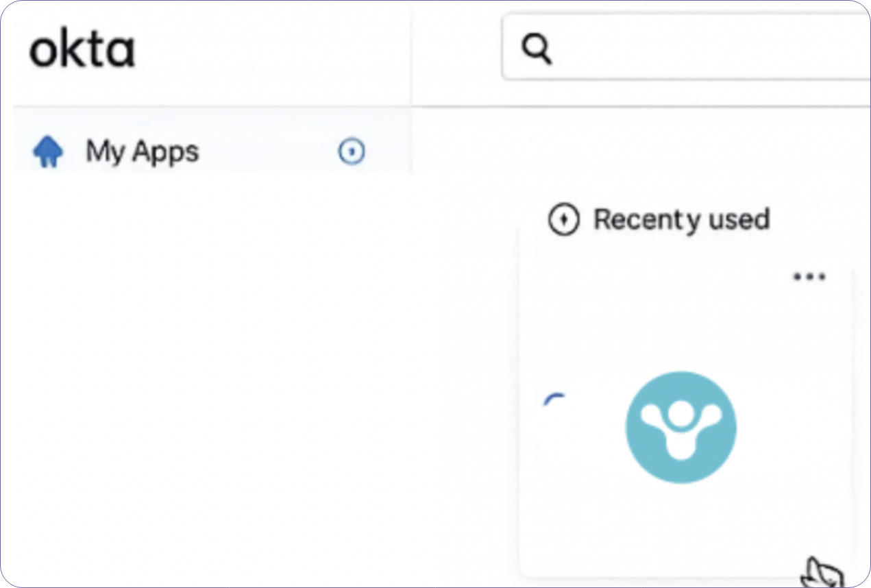Select the Recently used heading

(682, 219)
